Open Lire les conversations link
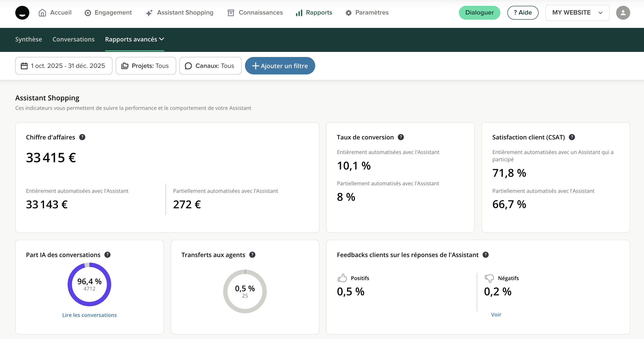 pyautogui.click(x=89, y=315)
